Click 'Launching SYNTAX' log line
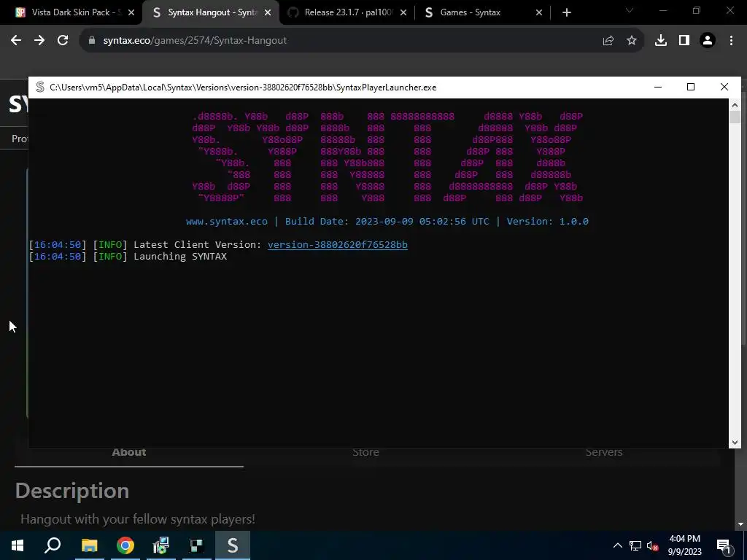Screen dimensions: 747x560 coord(180,257)
